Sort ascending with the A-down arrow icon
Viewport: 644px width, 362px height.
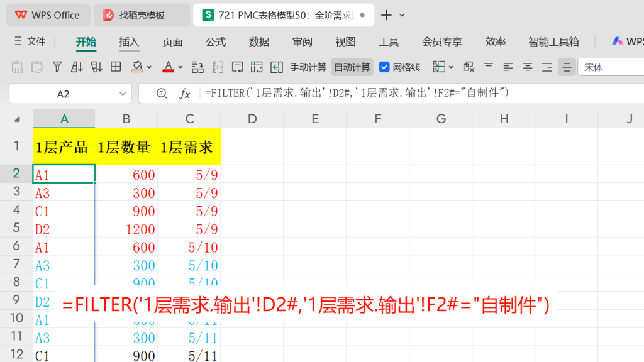tap(77, 67)
